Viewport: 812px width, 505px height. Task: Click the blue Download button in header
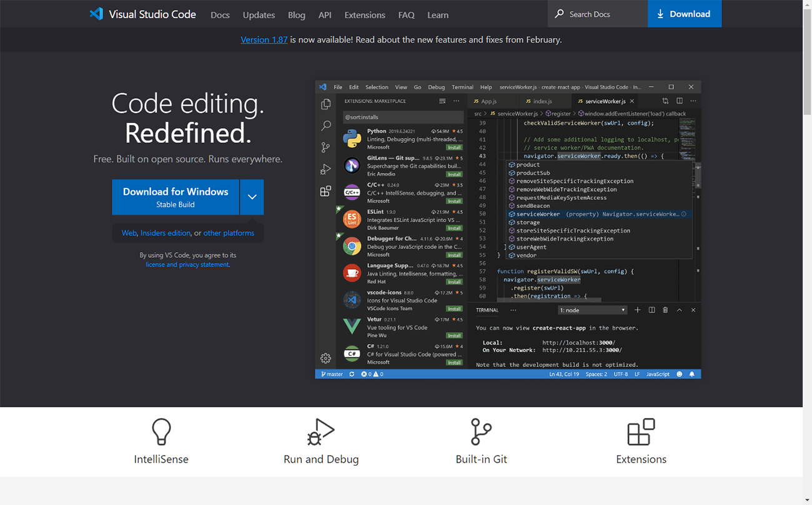(x=685, y=14)
